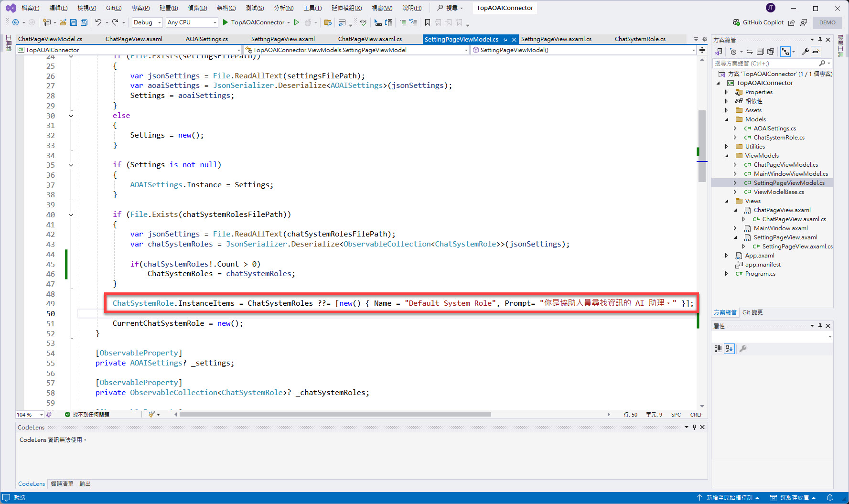The height and width of the screenshot is (504, 849).
Task: Click Sync with Active Document icon
Action: [750, 52]
